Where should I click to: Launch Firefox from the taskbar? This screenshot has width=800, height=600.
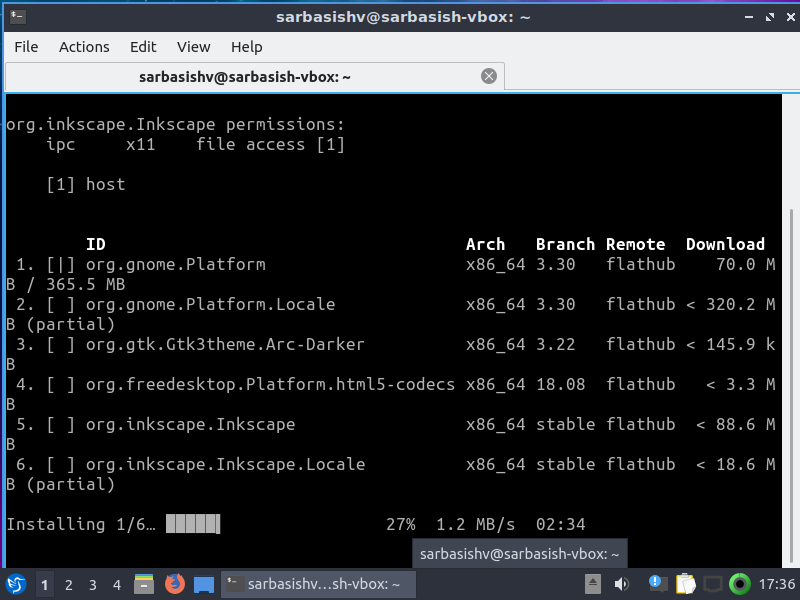tap(174, 584)
